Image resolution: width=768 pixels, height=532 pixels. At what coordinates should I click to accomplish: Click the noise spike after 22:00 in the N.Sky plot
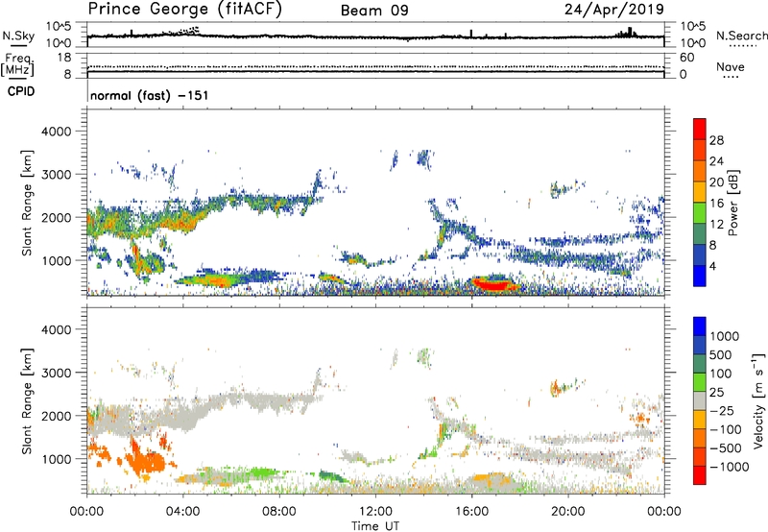click(x=630, y=32)
